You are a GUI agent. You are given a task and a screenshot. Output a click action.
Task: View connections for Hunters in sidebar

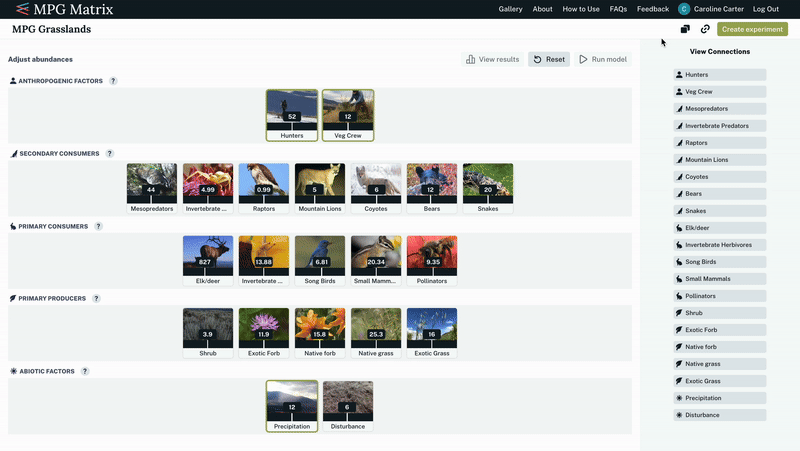pos(719,74)
